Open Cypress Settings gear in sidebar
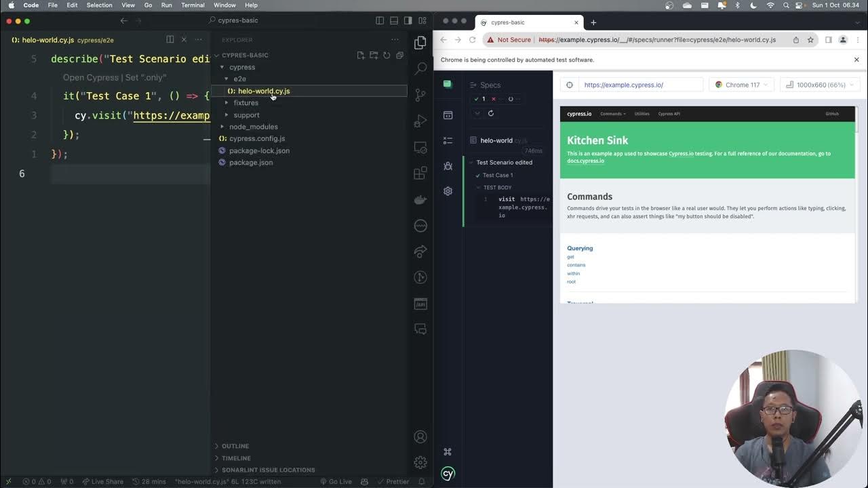This screenshot has height=488, width=868. 448,191
